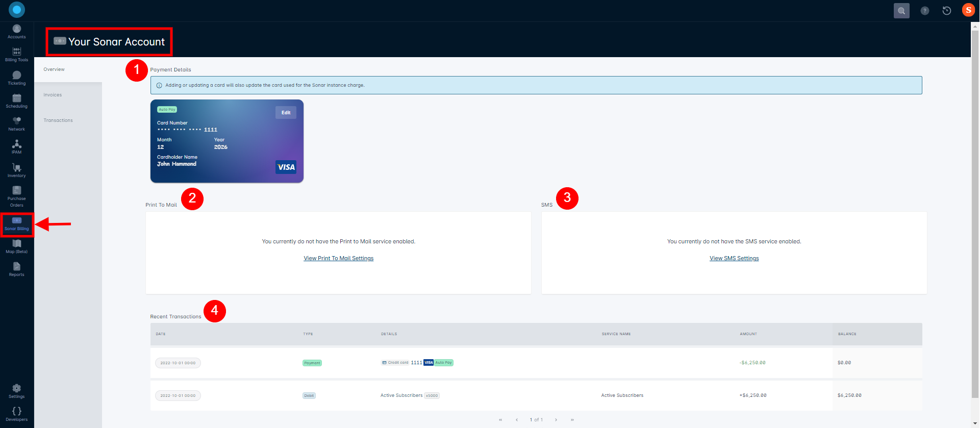Click the BALANCE column header
Image resolution: width=980 pixels, height=428 pixels.
[x=847, y=334]
